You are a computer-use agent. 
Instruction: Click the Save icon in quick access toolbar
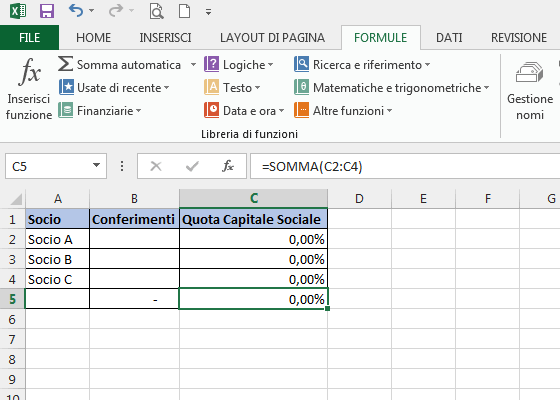click(x=47, y=11)
